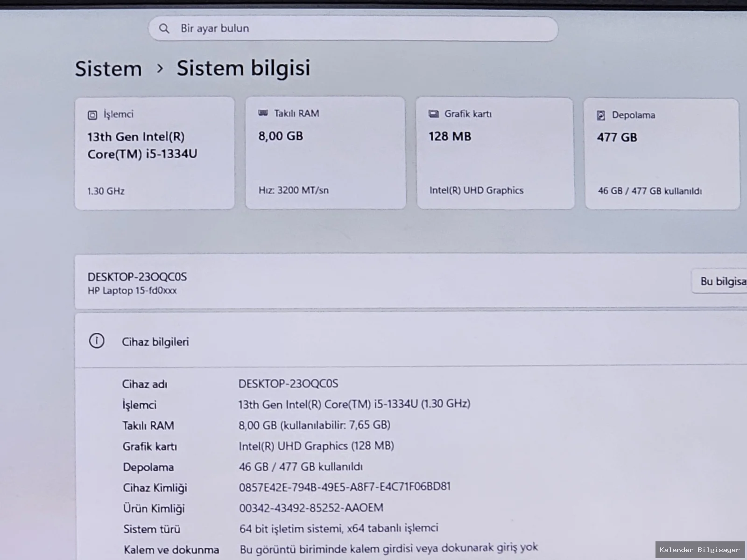Click the 'Hız: 3200 MT/sn' text
Viewport: 747px width, 560px height.
pyautogui.click(x=294, y=190)
